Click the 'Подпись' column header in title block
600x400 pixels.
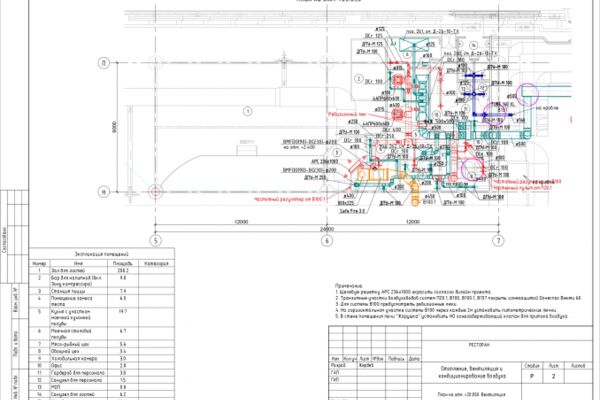point(396,359)
